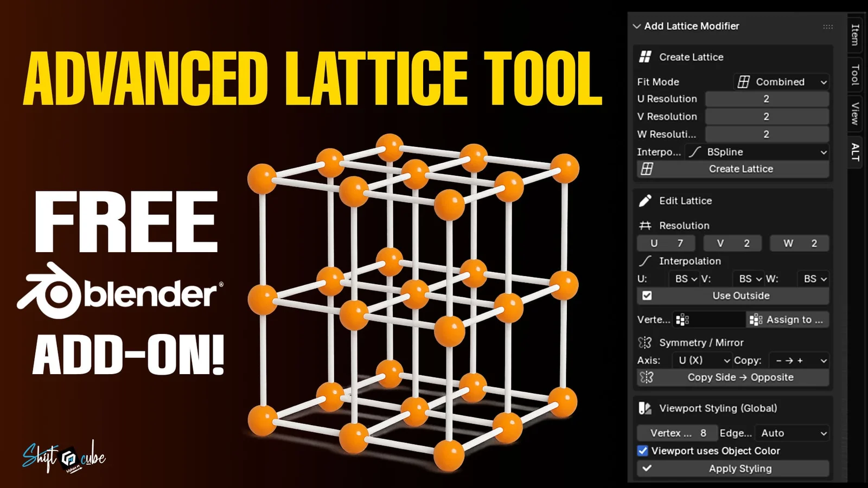Adjust the U Resolution value slider
Screen dimensions: 868x488
[767, 99]
